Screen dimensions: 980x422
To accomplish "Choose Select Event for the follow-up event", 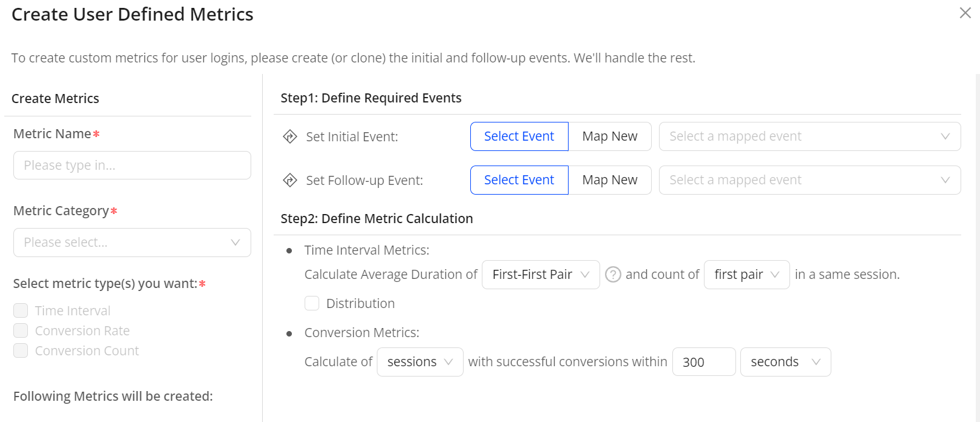I will pyautogui.click(x=519, y=180).
